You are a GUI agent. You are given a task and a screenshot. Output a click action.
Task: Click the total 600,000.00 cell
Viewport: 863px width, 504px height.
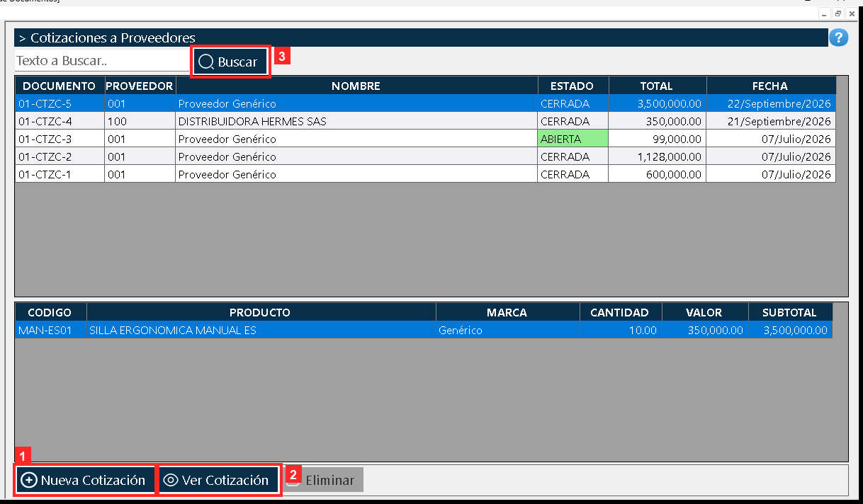657,174
